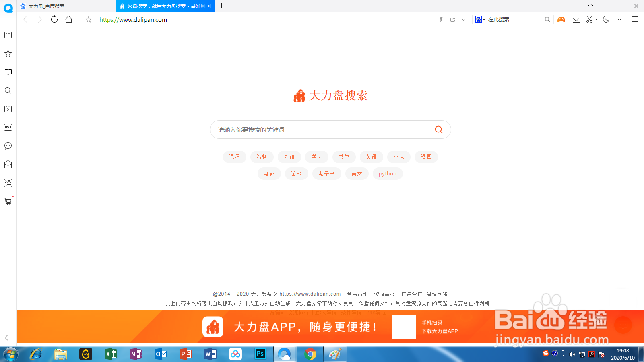Click the share icon in address bar
644x362 pixels.
point(453,19)
